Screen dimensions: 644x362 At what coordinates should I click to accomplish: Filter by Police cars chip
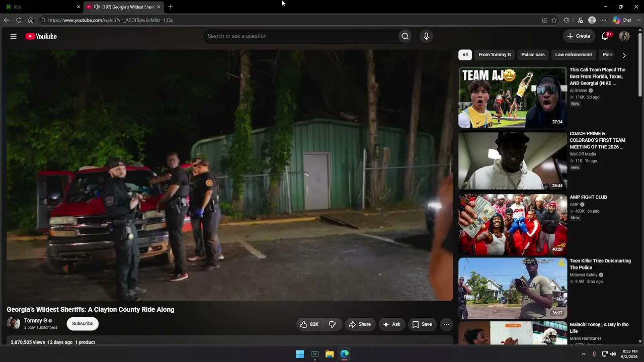tap(533, 55)
